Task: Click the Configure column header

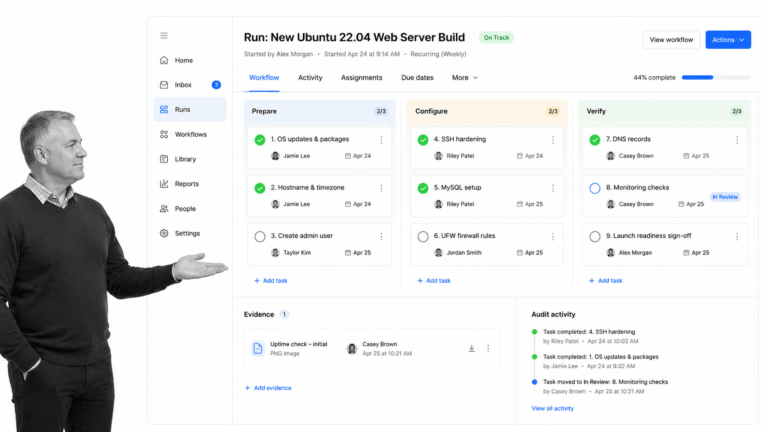Action: point(487,111)
